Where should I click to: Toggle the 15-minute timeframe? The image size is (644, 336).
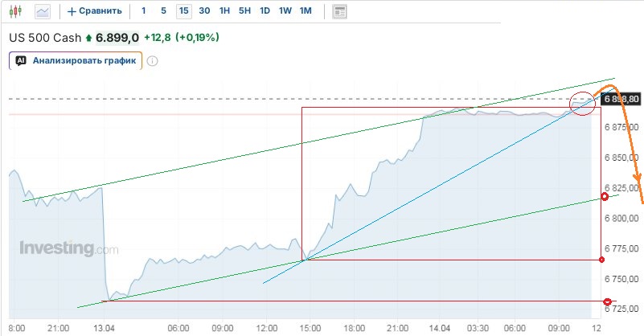184,11
